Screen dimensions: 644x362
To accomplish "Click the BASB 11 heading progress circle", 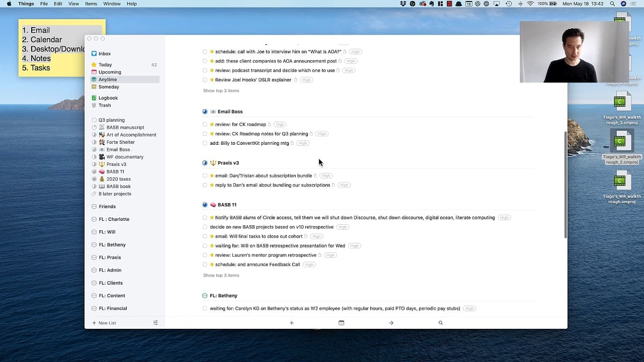I will point(205,205).
